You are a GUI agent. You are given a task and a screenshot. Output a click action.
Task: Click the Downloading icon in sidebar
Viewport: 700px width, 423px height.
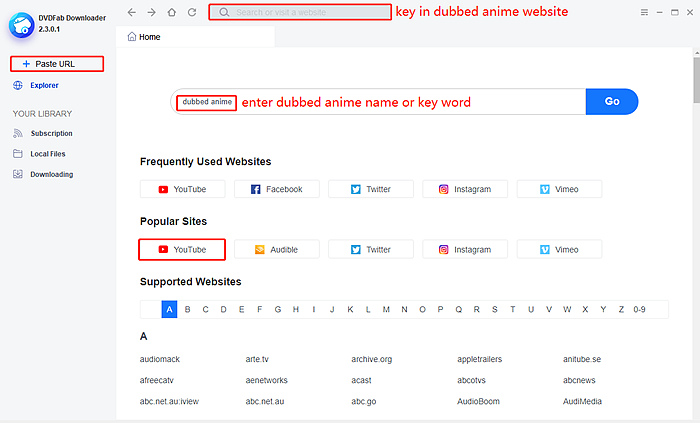click(18, 174)
